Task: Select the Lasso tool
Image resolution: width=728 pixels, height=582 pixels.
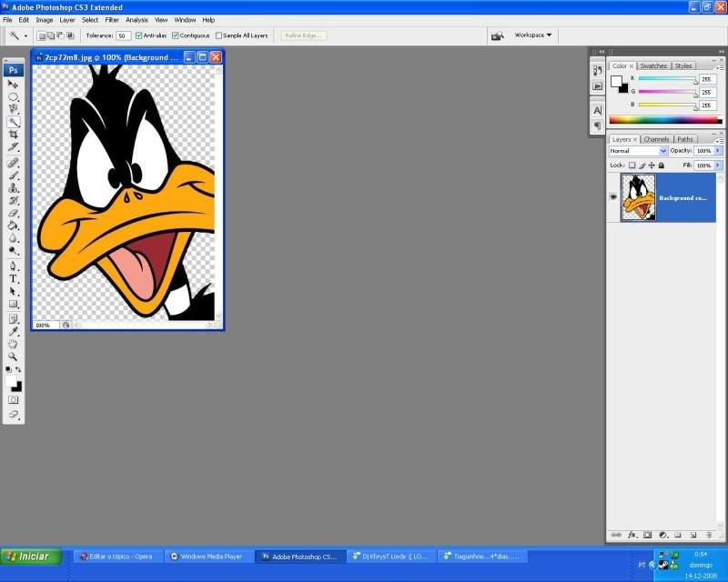Action: [13, 109]
